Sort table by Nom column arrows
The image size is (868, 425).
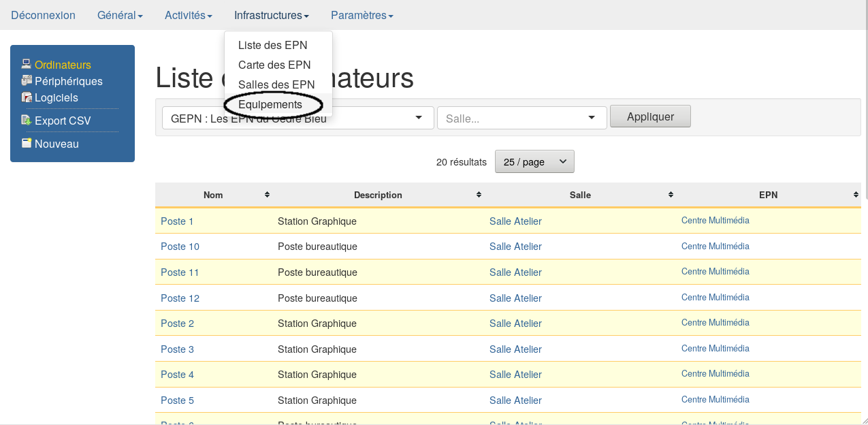pyautogui.click(x=267, y=195)
